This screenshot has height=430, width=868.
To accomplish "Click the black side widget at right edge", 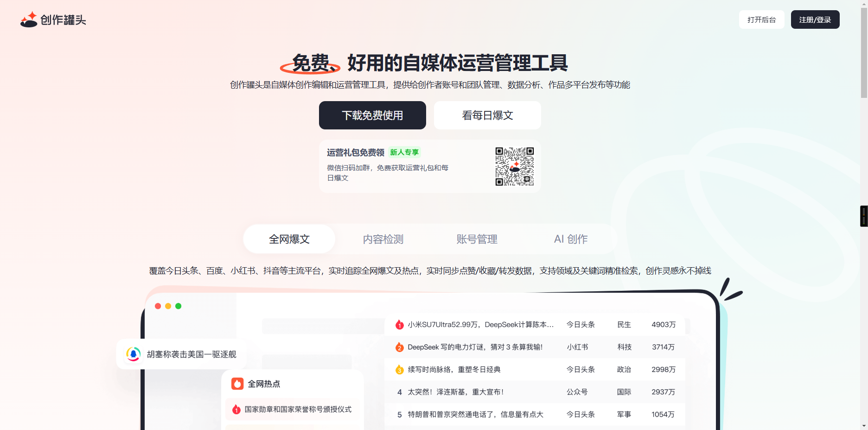I will (864, 216).
